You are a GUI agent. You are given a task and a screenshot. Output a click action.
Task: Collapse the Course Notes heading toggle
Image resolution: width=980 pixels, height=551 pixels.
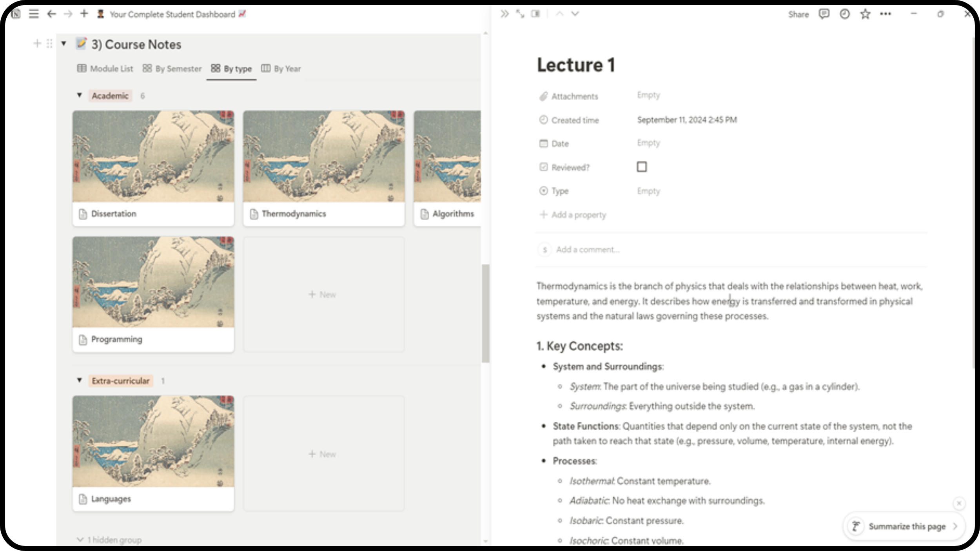tap(64, 43)
